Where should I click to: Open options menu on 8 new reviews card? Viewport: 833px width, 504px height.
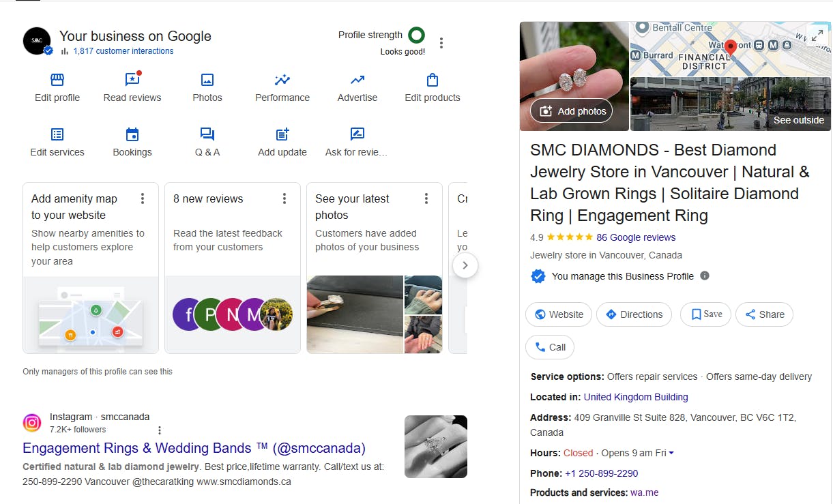284,198
